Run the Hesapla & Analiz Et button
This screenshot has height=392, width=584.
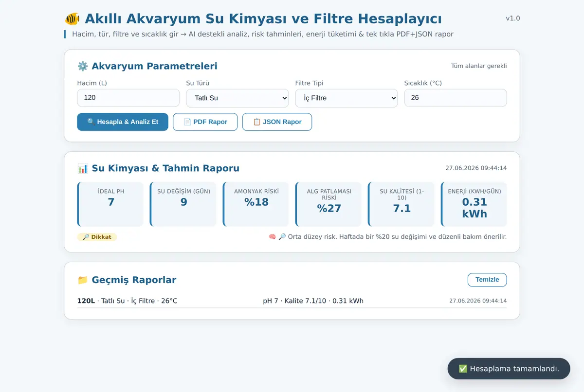pos(123,122)
